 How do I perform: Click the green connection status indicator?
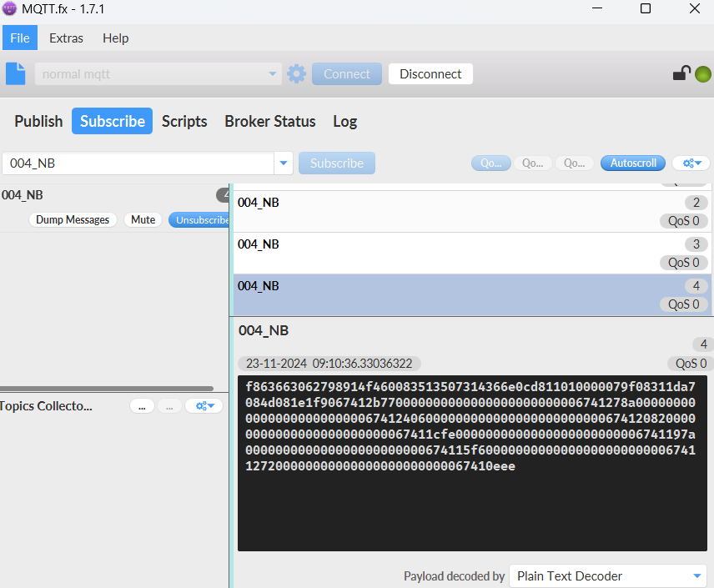(x=702, y=74)
